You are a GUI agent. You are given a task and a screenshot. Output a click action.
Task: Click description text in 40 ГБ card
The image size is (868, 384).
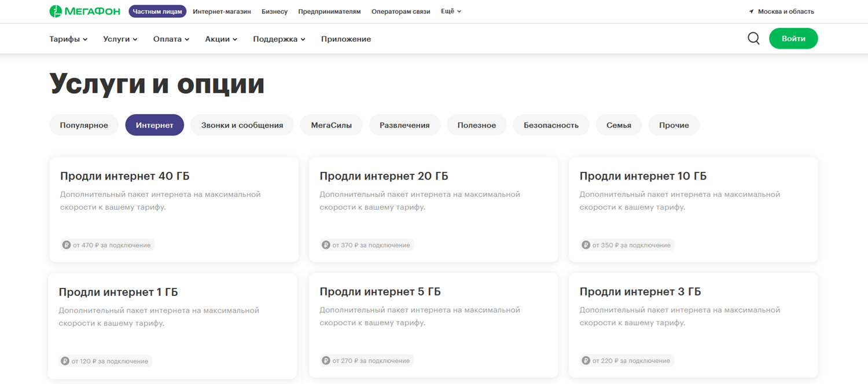tap(160, 200)
